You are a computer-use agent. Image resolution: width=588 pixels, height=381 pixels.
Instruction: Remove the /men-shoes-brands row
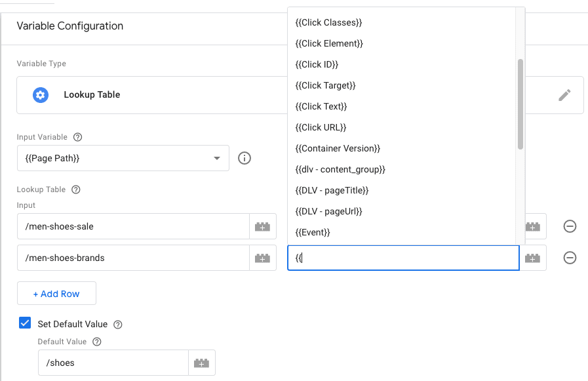[x=570, y=258]
